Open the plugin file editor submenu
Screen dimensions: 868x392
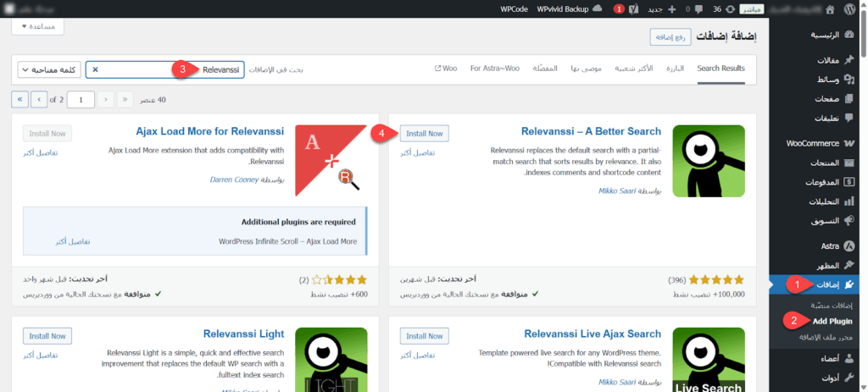click(x=826, y=337)
